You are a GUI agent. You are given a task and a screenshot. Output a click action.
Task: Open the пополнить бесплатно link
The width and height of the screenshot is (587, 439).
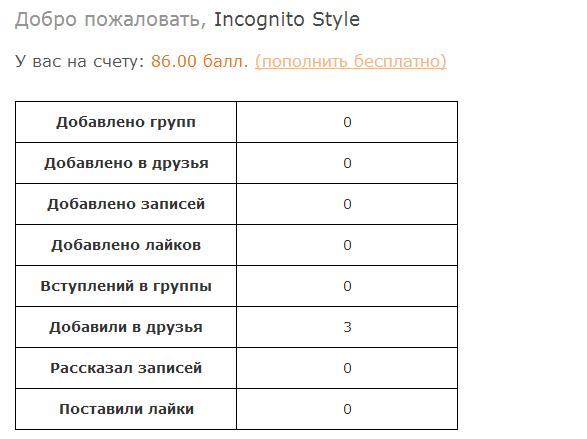(351, 61)
